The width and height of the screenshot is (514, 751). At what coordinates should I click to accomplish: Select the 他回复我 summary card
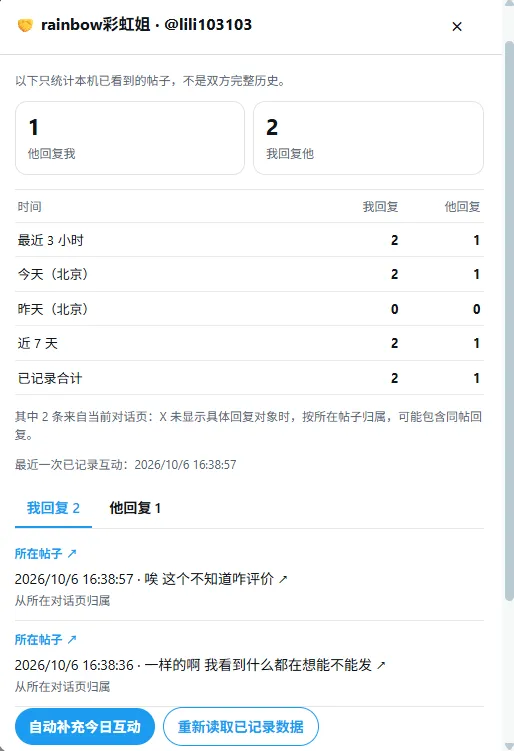(x=130, y=138)
